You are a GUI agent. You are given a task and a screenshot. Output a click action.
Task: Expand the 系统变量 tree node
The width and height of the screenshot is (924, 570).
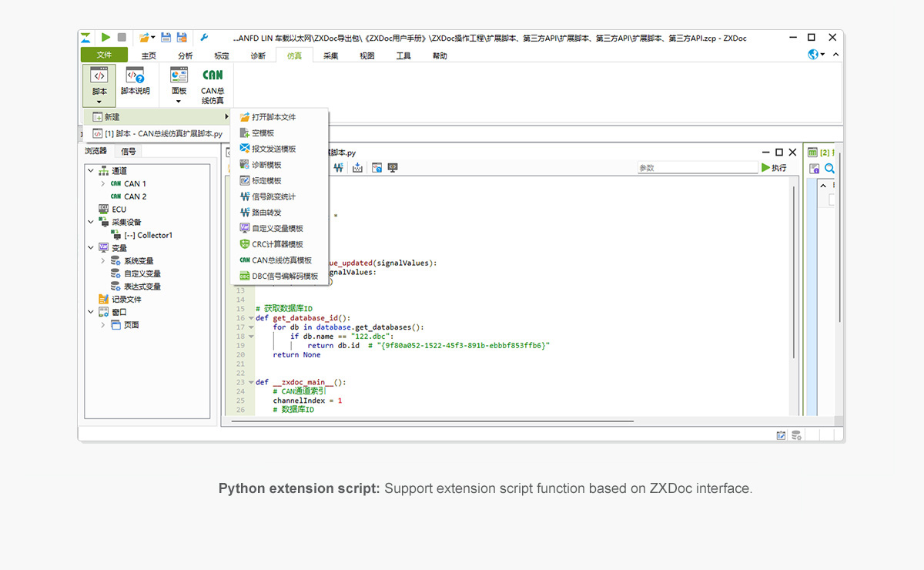point(103,261)
